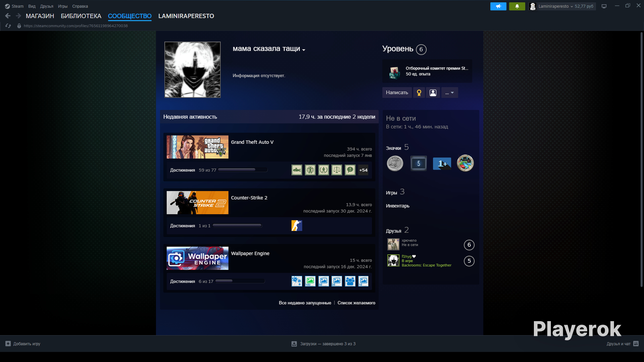Screen dimensions: 644x362
Task: Open the Значки badges section link
Action: point(397,147)
